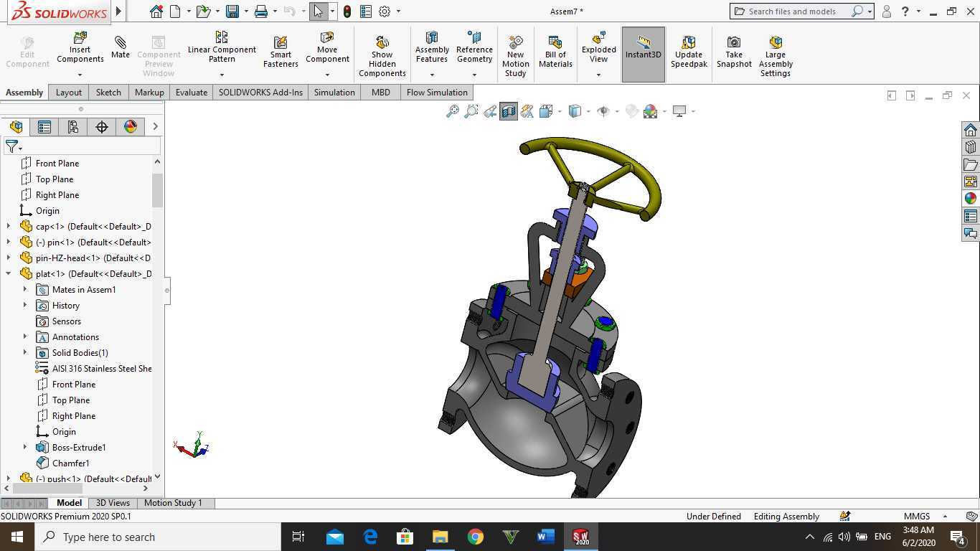Start a New Motion Study
Viewport: 980px width, 551px height.
click(x=515, y=56)
